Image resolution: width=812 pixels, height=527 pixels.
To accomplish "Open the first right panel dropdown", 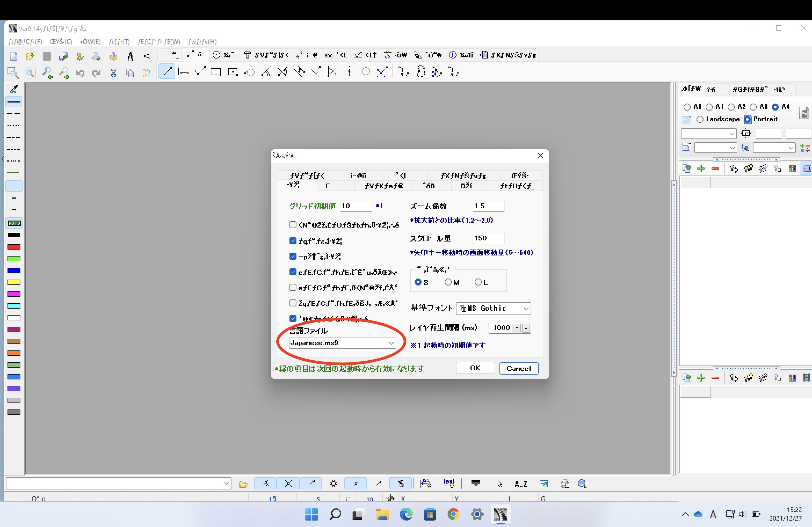I will [709, 134].
